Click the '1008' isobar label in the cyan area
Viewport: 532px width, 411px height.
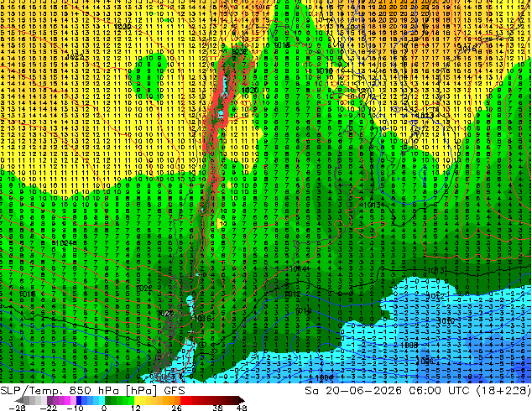pos(409,346)
